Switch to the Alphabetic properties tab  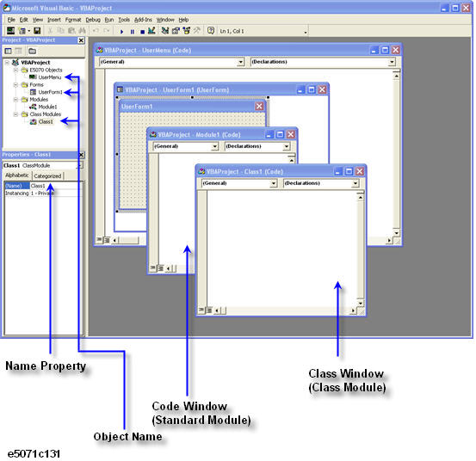coord(17,175)
